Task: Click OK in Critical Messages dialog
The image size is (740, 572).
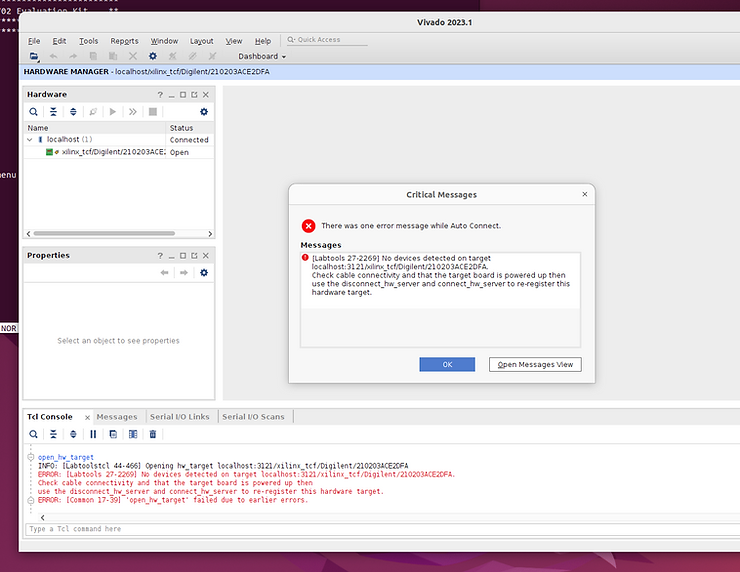Action: pyautogui.click(x=447, y=364)
